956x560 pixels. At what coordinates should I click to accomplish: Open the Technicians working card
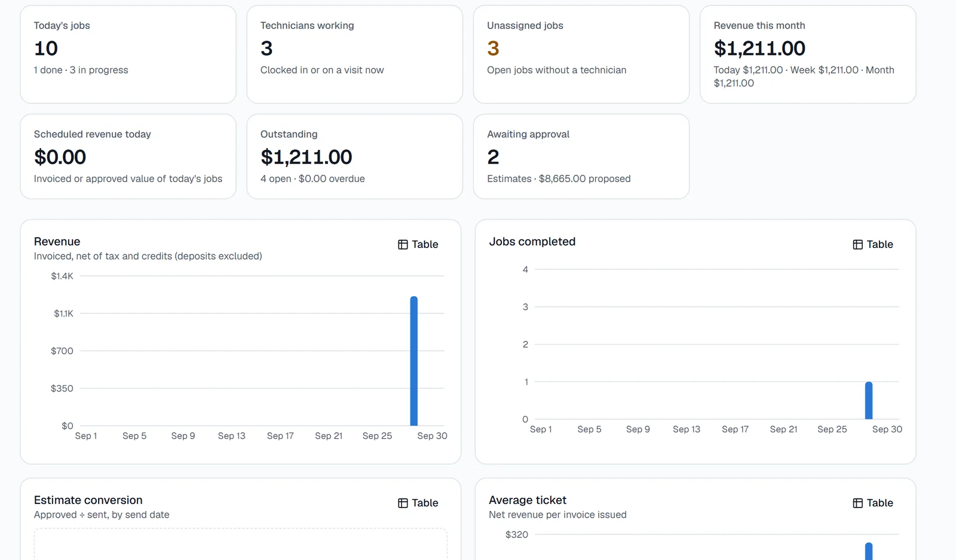coord(354,54)
